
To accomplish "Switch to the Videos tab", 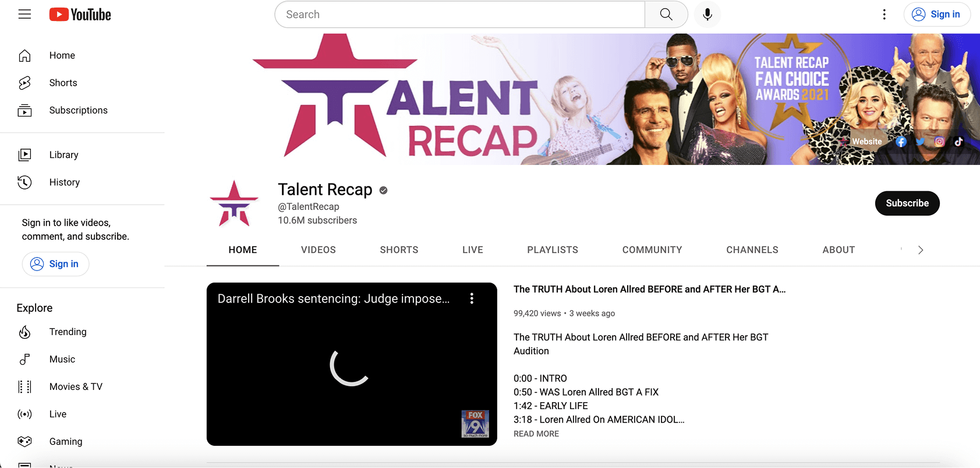I will click(318, 250).
